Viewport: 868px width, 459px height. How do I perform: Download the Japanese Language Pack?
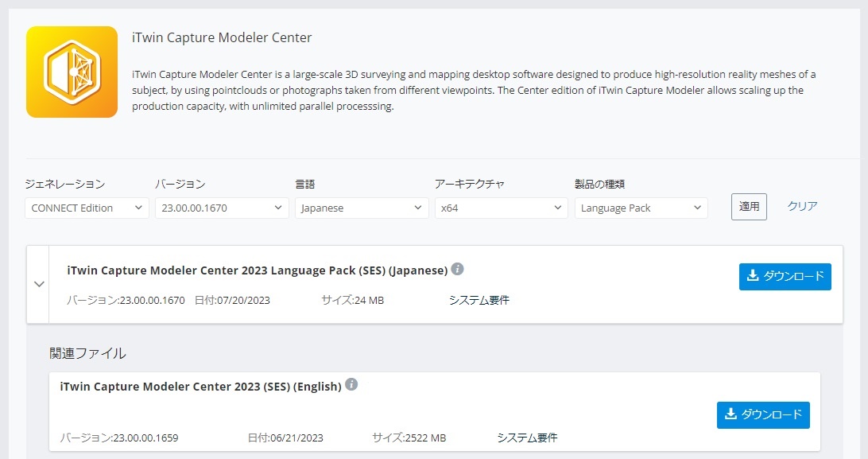pyautogui.click(x=785, y=276)
